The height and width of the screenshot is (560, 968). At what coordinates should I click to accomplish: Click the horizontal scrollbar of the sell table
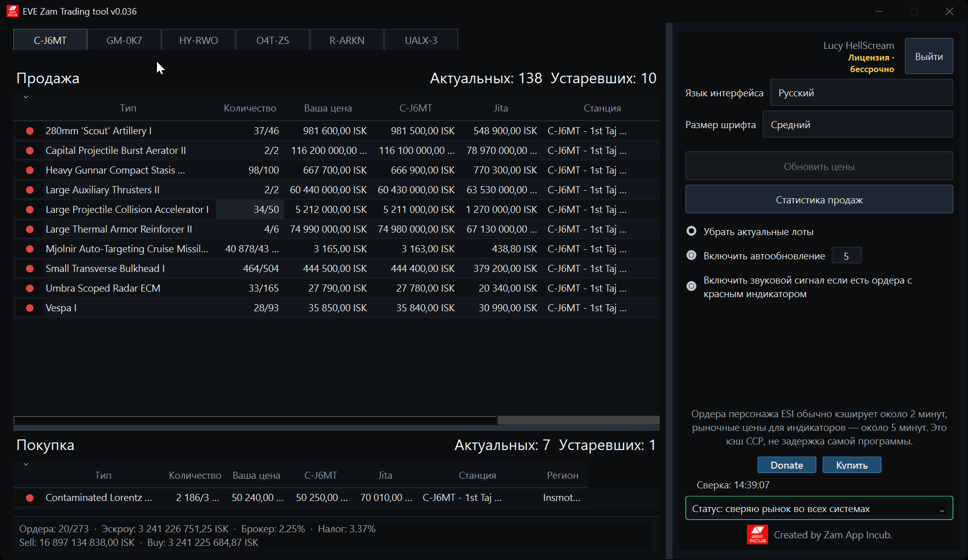[x=255, y=420]
